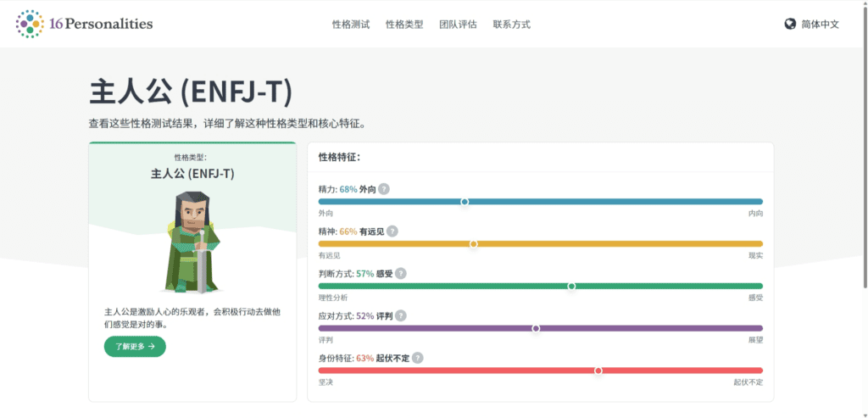The image size is (868, 418).
Task: Click the page vertical scrollbar
Action: [865, 145]
